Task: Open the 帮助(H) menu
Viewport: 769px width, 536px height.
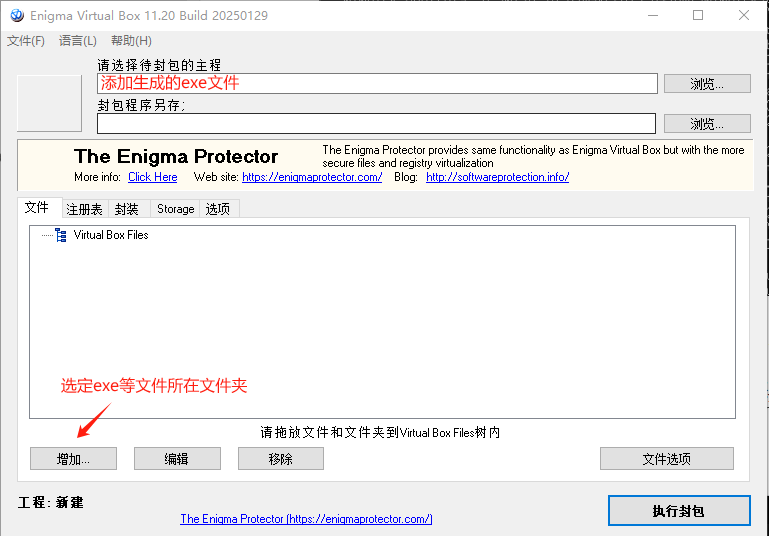Action: (131, 41)
